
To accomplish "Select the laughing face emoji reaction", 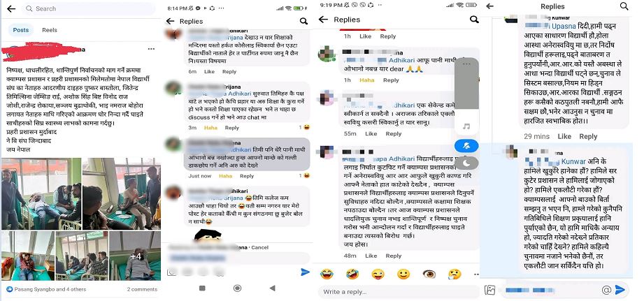I will click(327, 274).
